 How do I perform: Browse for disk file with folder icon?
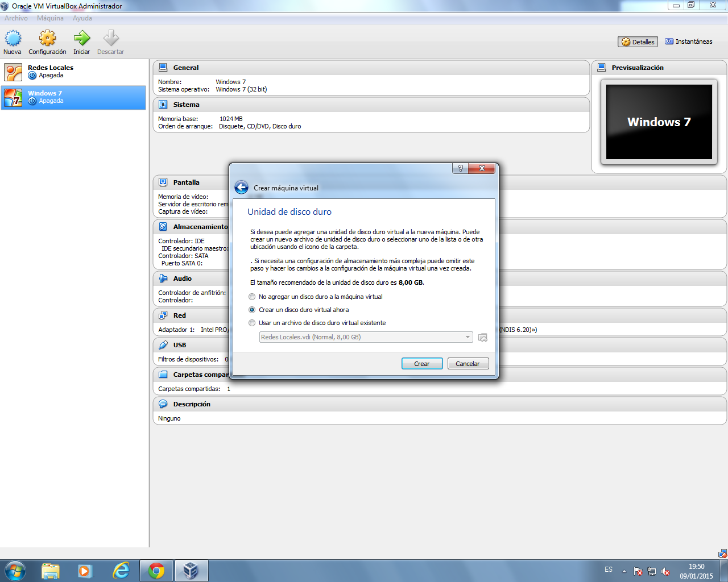pos(483,337)
